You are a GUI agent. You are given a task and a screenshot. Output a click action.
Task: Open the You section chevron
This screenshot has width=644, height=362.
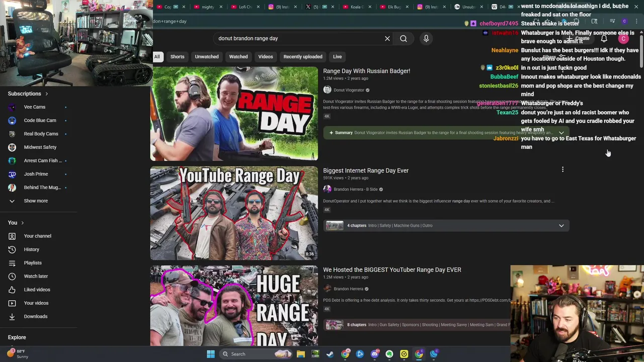22,223
